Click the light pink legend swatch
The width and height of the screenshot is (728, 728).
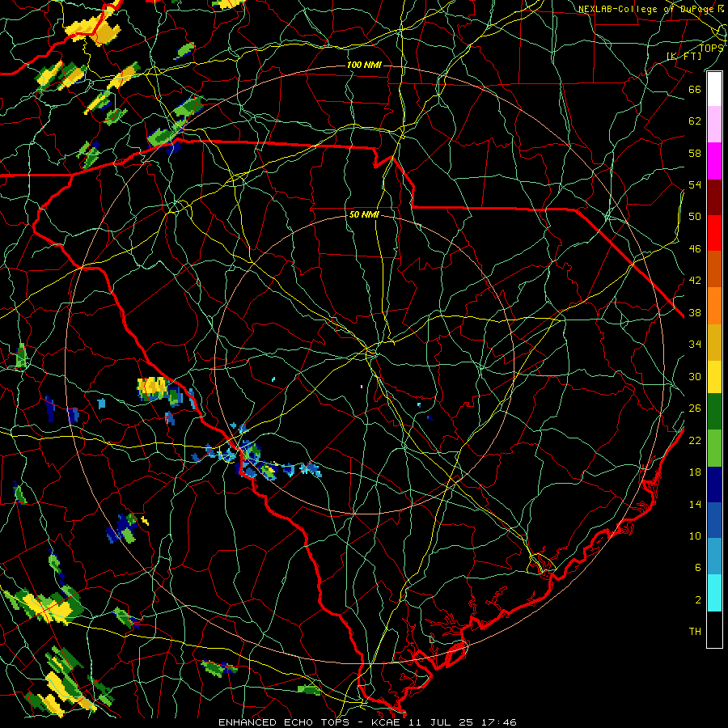pyautogui.click(x=714, y=124)
